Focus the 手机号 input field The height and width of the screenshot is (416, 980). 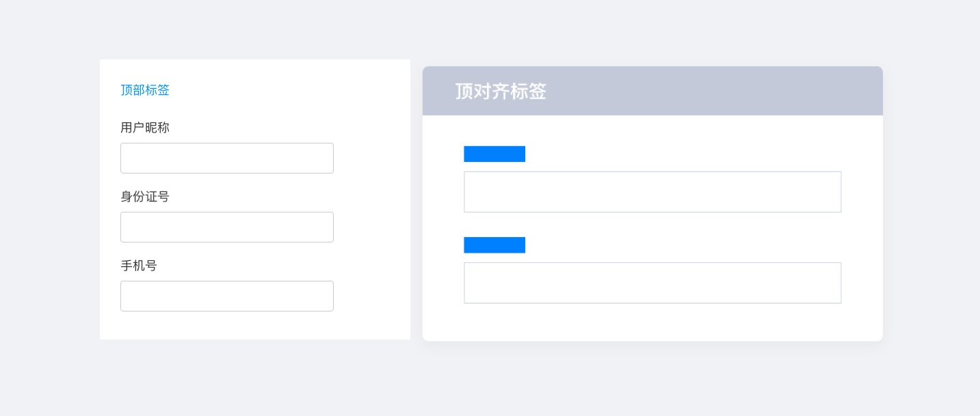coord(226,296)
